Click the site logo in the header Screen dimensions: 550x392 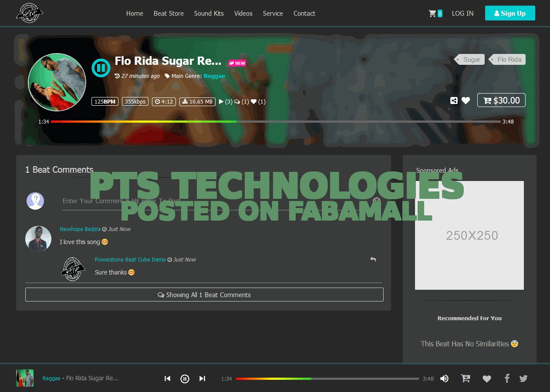coord(30,13)
